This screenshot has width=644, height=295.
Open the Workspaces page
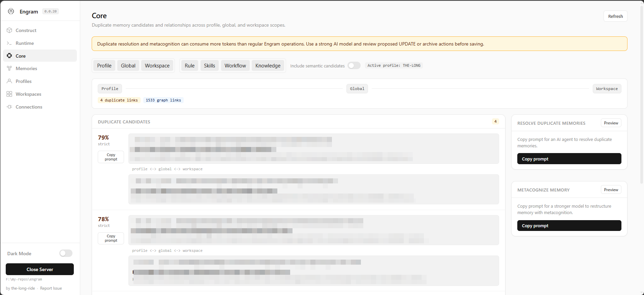coord(40,94)
